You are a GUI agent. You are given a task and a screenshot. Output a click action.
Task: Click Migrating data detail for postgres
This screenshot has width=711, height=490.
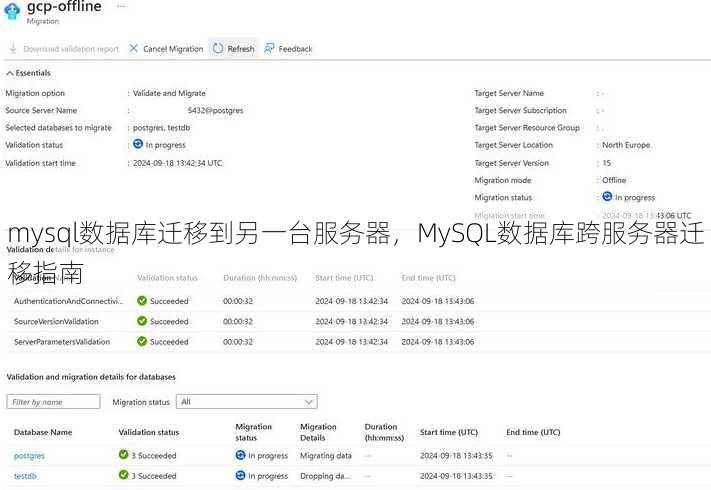pyautogui.click(x=326, y=456)
